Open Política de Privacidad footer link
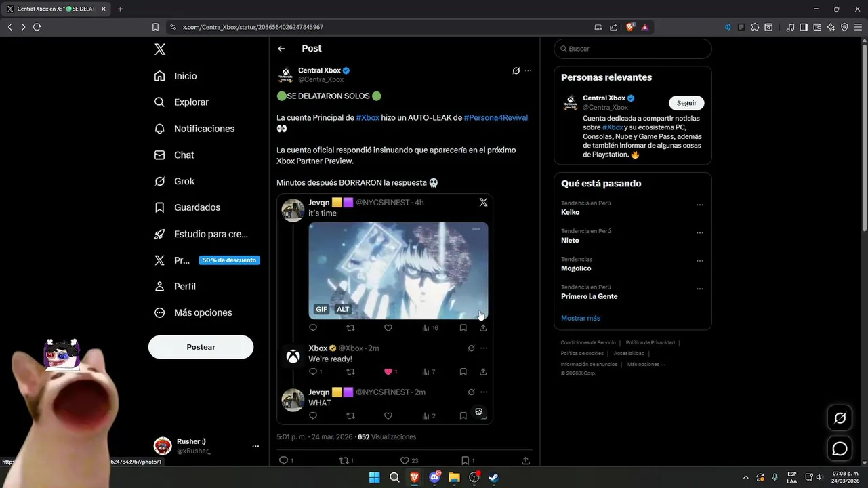Viewport: 868px width, 488px height. point(650,343)
